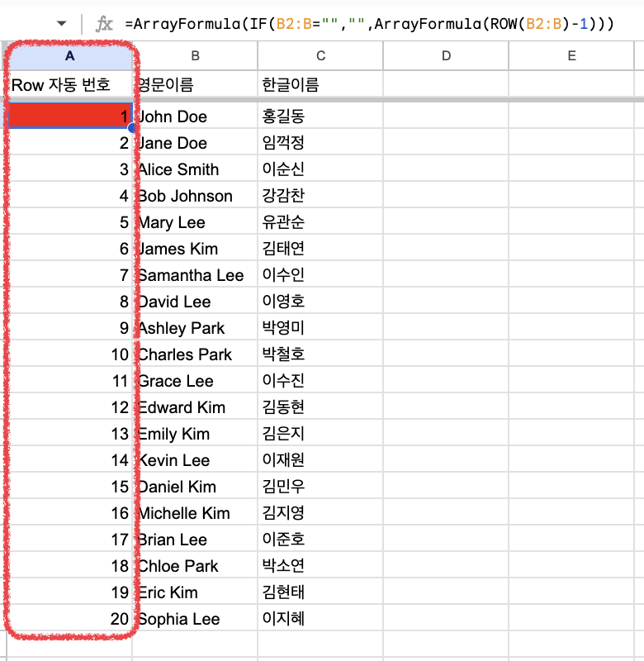Click the cell '박철호'
644x661 pixels.
point(320,354)
